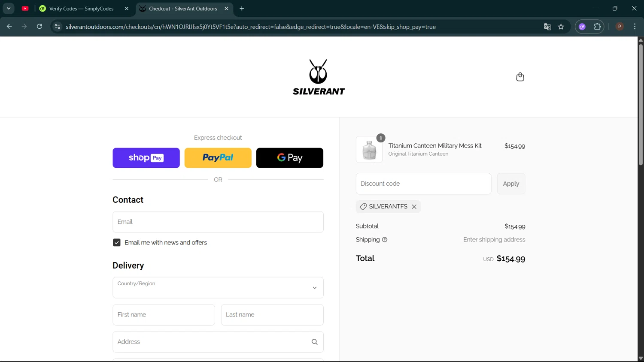Focus the Last name field
This screenshot has width=644, height=362.
click(x=272, y=315)
